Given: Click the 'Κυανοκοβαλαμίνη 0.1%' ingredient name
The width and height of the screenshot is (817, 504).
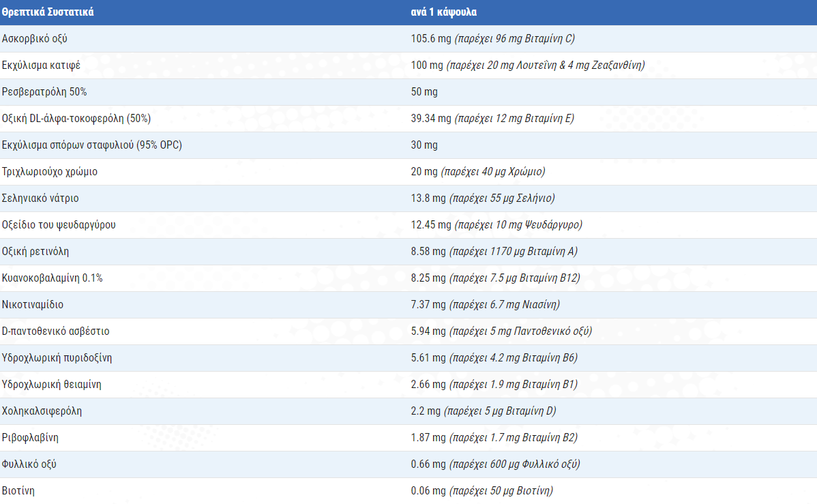Looking at the screenshot, I should (53, 278).
